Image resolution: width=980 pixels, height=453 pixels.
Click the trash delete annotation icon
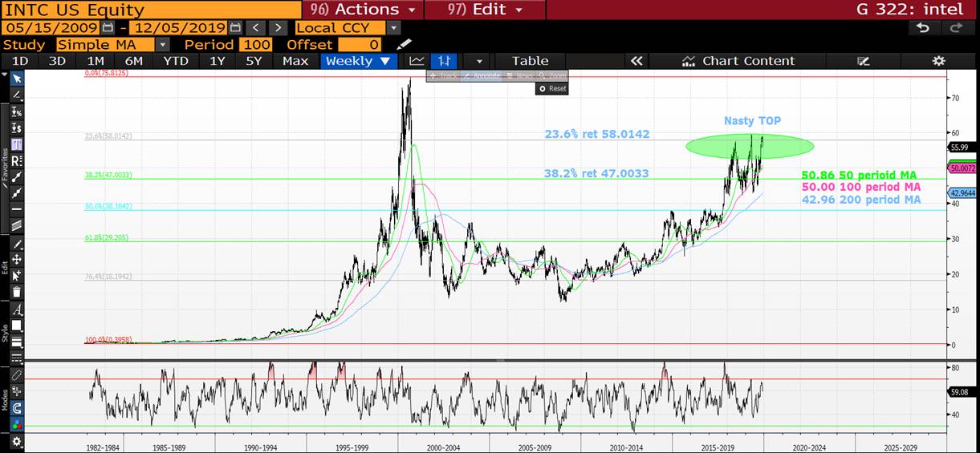click(x=16, y=292)
